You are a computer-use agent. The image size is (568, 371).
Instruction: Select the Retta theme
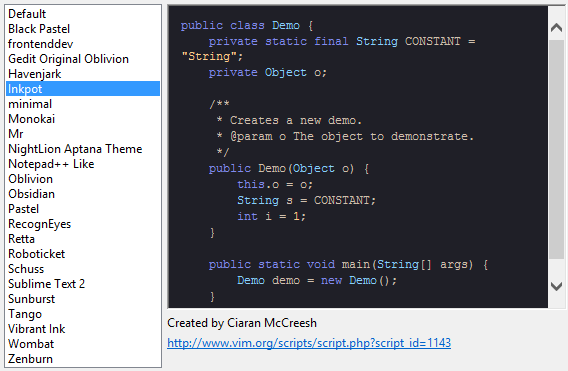(x=83, y=239)
